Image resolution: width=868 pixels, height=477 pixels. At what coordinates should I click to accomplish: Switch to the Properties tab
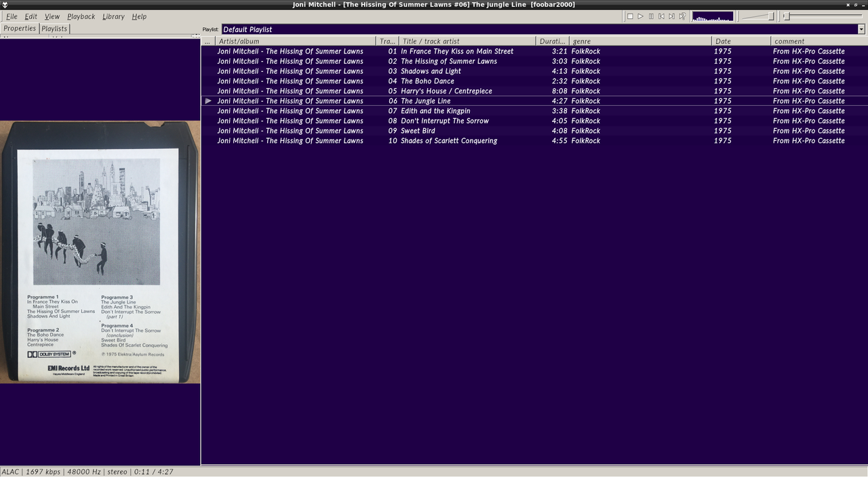point(20,28)
